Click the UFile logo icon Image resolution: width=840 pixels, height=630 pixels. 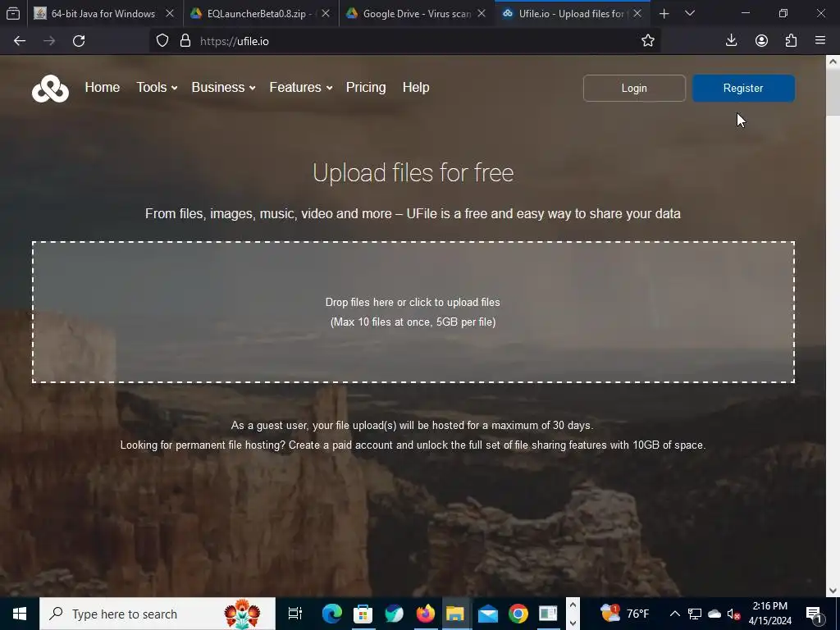(50, 89)
